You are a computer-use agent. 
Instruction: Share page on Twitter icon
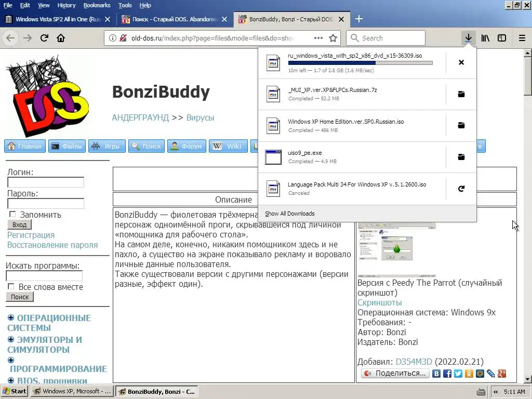click(458, 374)
